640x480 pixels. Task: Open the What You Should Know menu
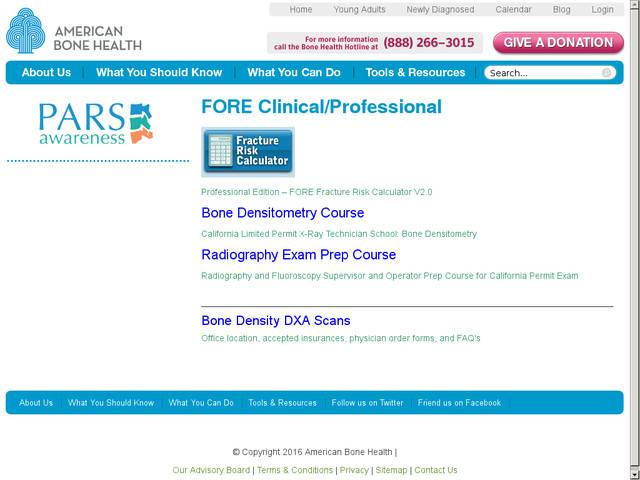pos(159,73)
